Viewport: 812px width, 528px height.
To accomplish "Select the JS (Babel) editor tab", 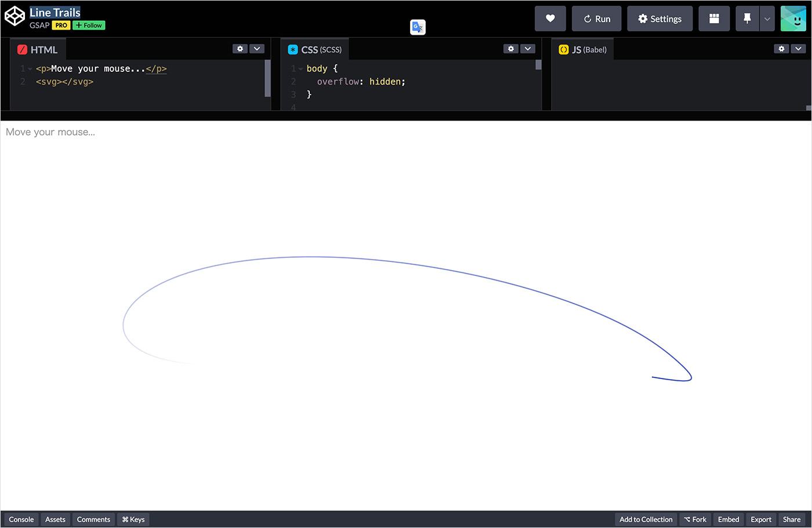I will click(583, 49).
